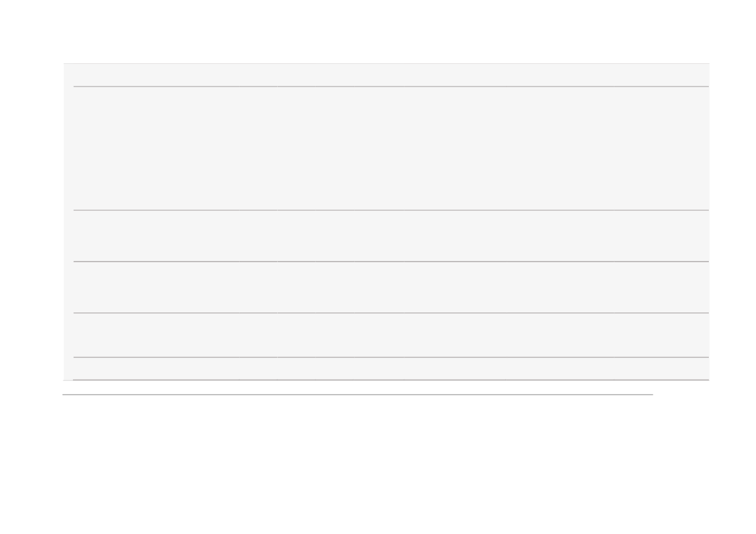Click the fourth body row's wide sixth cell
The width and height of the screenshot is (756, 534).
pos(455,335)
